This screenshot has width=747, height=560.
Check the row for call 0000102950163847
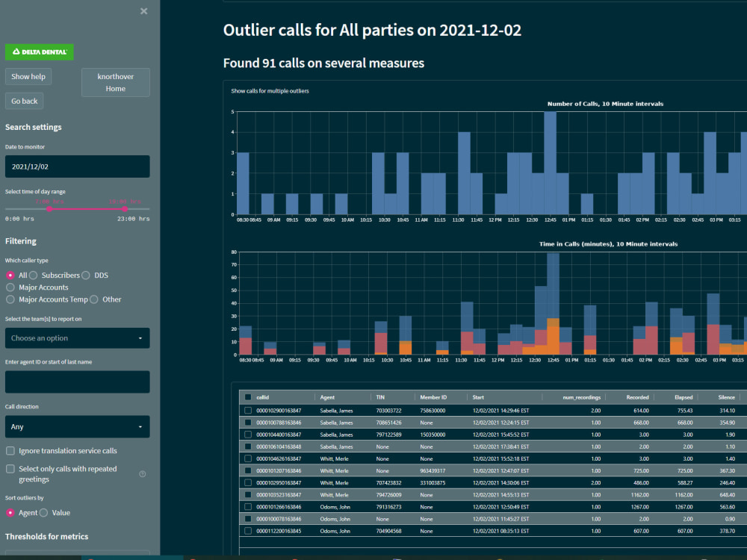248,483
